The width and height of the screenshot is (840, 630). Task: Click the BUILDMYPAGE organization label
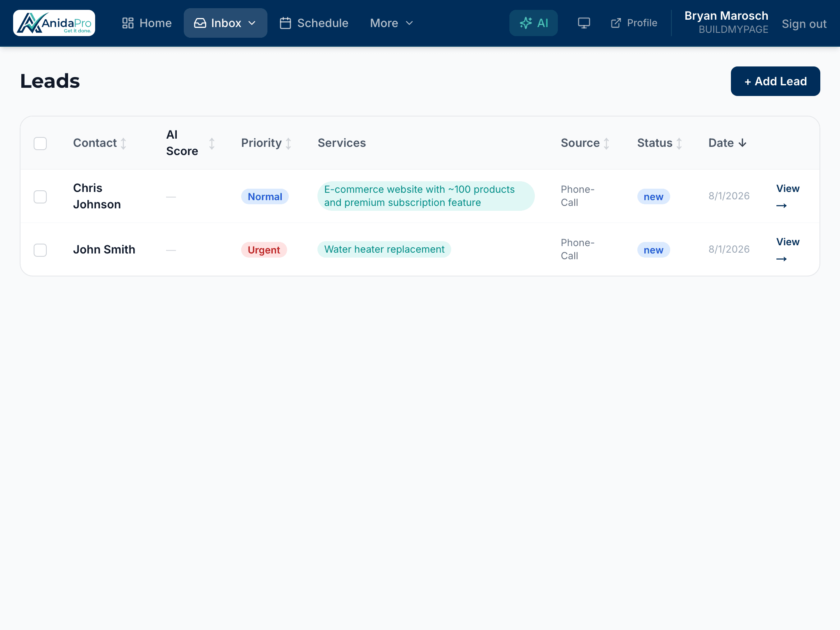click(733, 30)
